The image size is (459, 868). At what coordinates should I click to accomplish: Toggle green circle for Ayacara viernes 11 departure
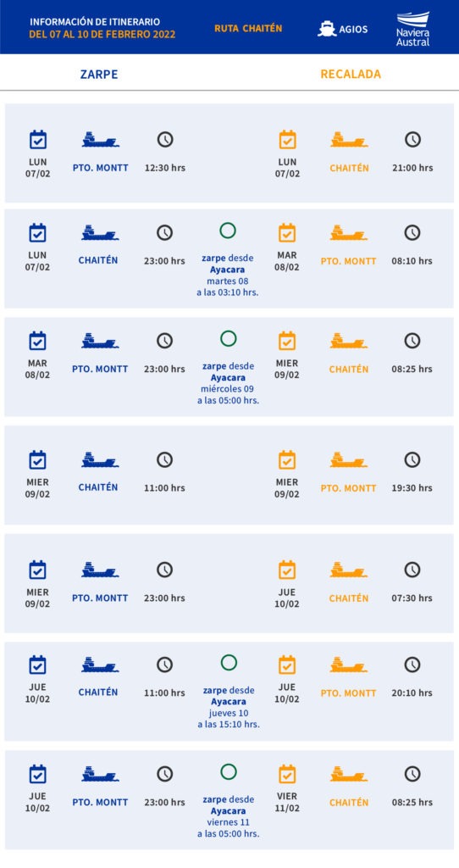228,771
